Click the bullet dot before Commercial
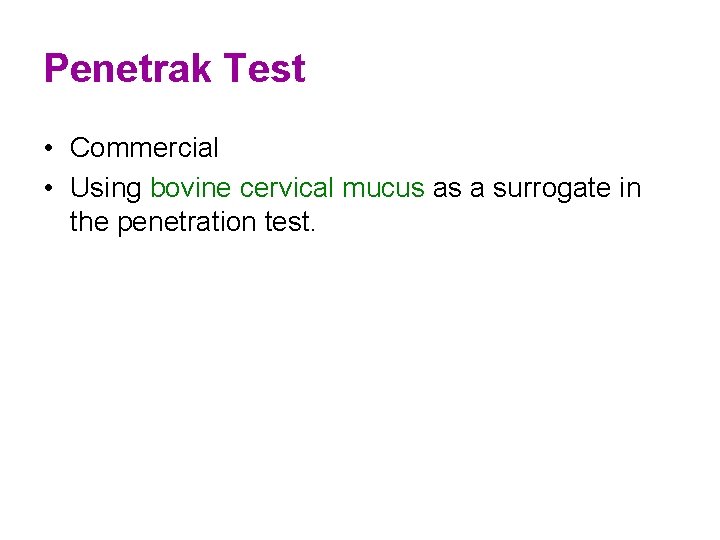 [x=49, y=148]
